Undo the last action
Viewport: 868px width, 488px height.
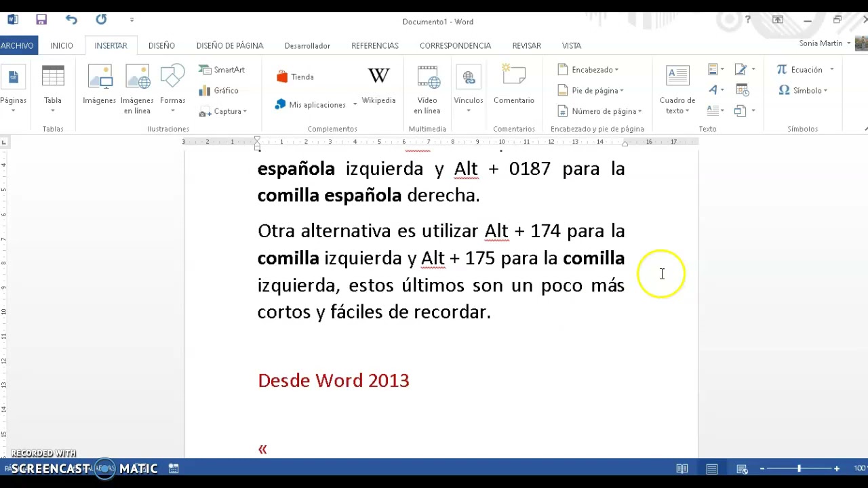pyautogui.click(x=71, y=20)
